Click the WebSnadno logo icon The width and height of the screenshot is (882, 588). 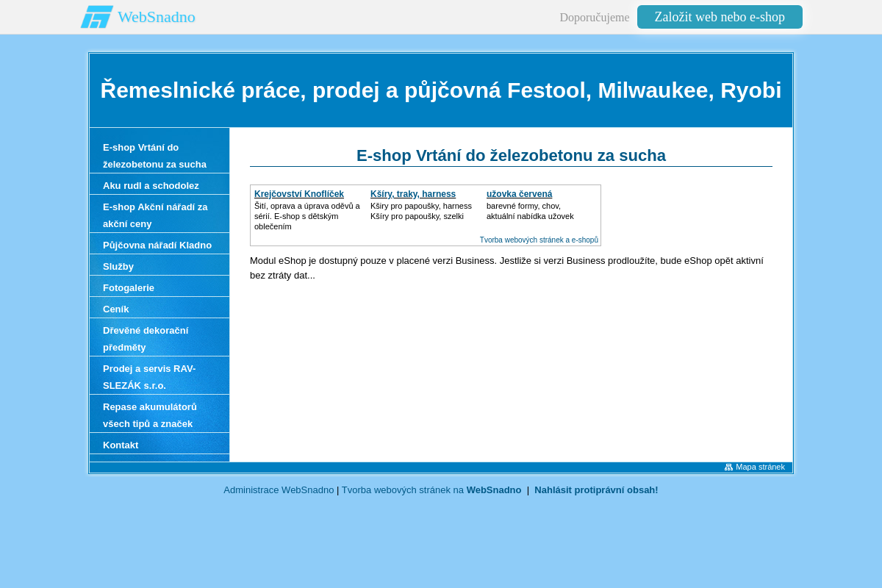[96, 16]
